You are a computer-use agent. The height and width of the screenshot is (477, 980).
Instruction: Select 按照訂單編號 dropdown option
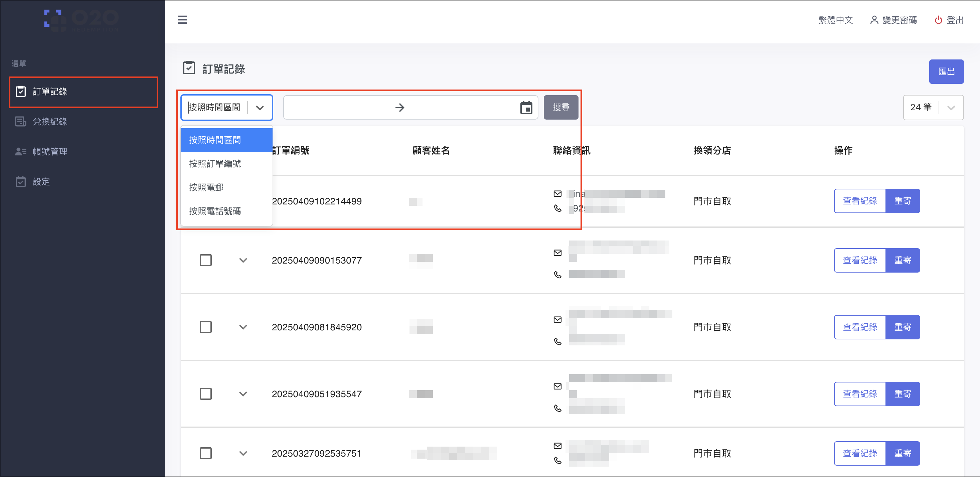pos(227,164)
